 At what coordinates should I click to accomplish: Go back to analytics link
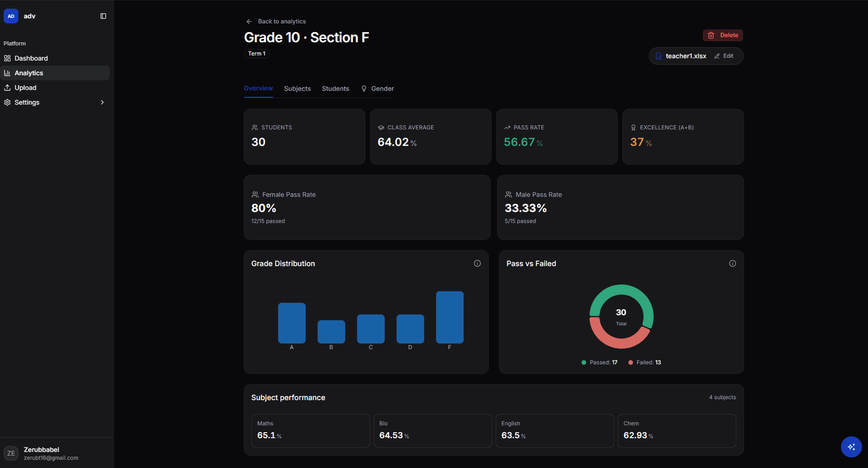(x=282, y=22)
